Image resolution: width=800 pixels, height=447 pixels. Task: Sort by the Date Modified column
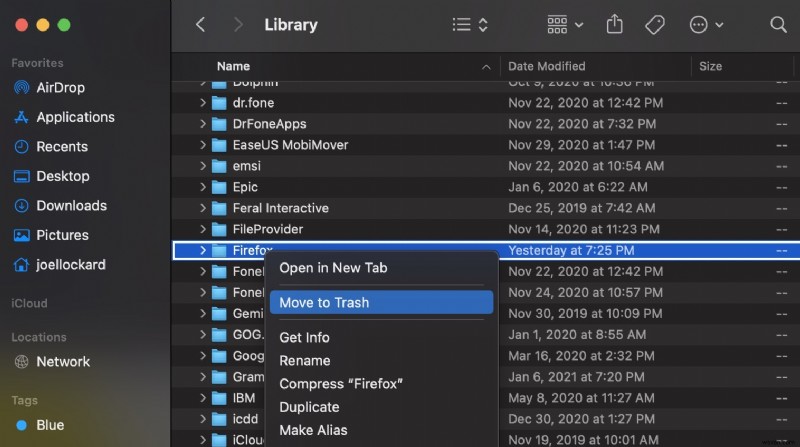pyautogui.click(x=547, y=66)
